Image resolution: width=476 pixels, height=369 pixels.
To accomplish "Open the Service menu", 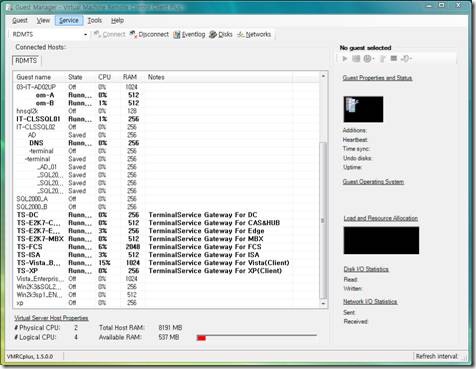I will 69,20.
